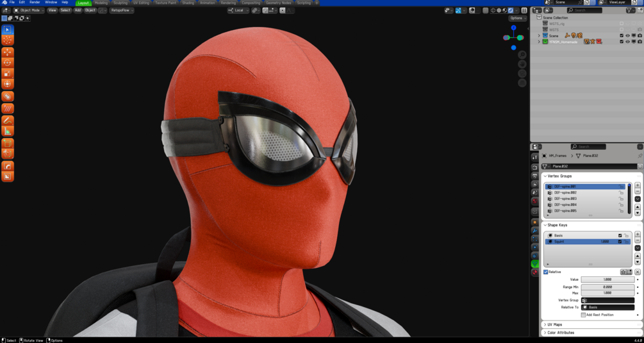Enable the Add Rest Position checkbox
Image resolution: width=644 pixels, height=343 pixels.
click(583, 315)
